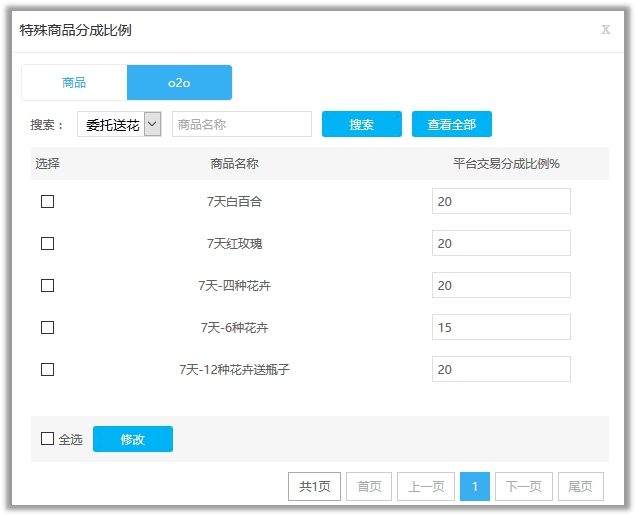636x516 pixels.
Task: Toggle the 全选 checkbox
Action: 47,439
